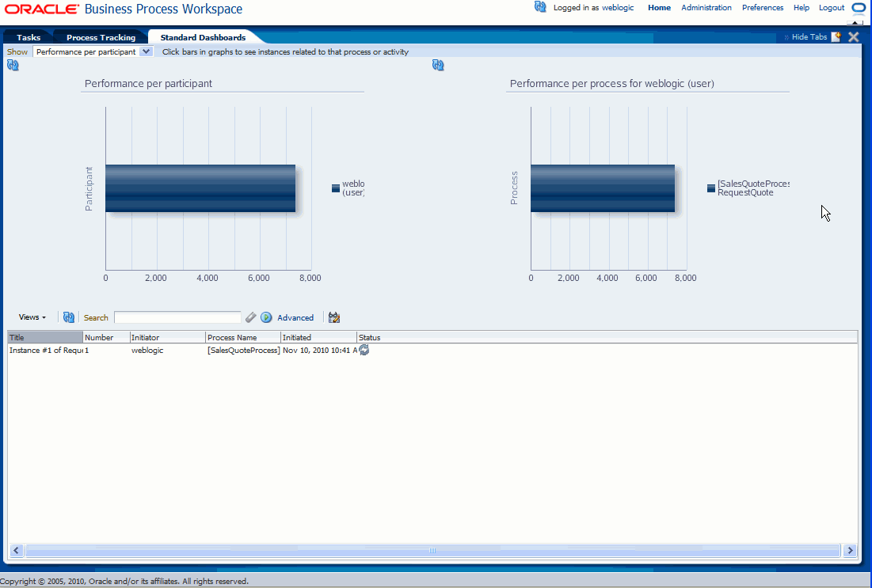This screenshot has width=872, height=588.
Task: Sort by the Initiated column header
Action: coord(318,337)
